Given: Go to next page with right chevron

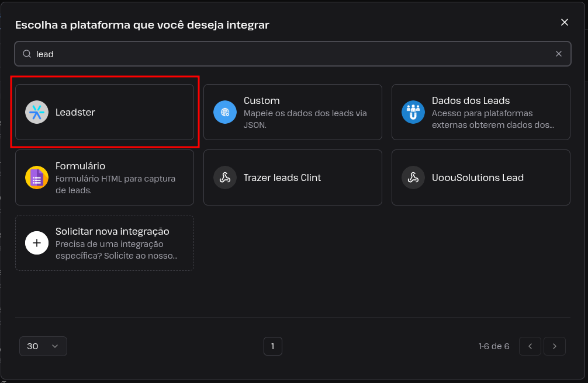Looking at the screenshot, I should tap(555, 346).
